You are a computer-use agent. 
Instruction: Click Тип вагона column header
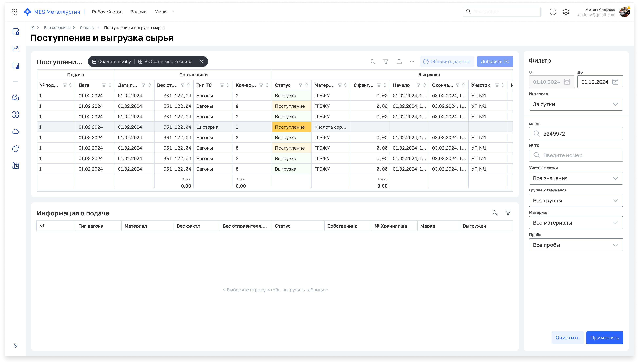pos(99,226)
